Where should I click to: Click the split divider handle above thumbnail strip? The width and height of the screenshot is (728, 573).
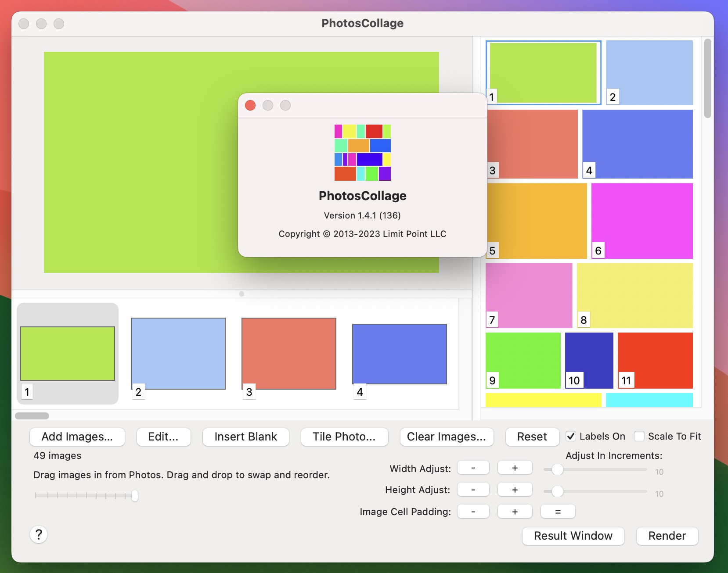click(x=241, y=294)
